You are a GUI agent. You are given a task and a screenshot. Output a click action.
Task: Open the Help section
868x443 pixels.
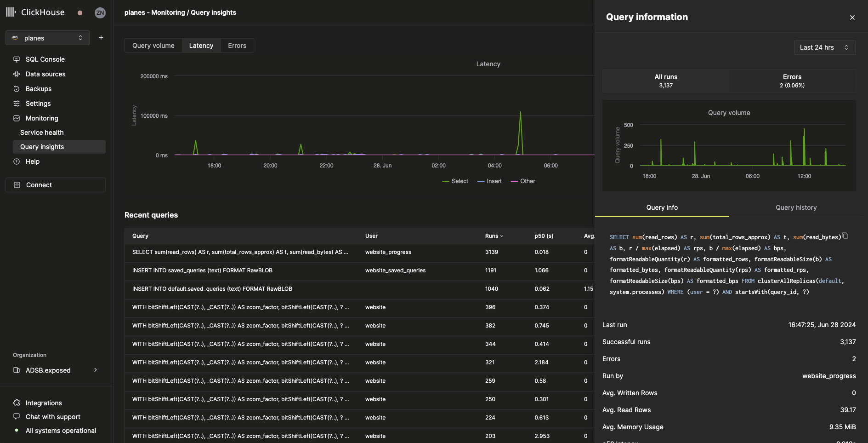[32, 161]
